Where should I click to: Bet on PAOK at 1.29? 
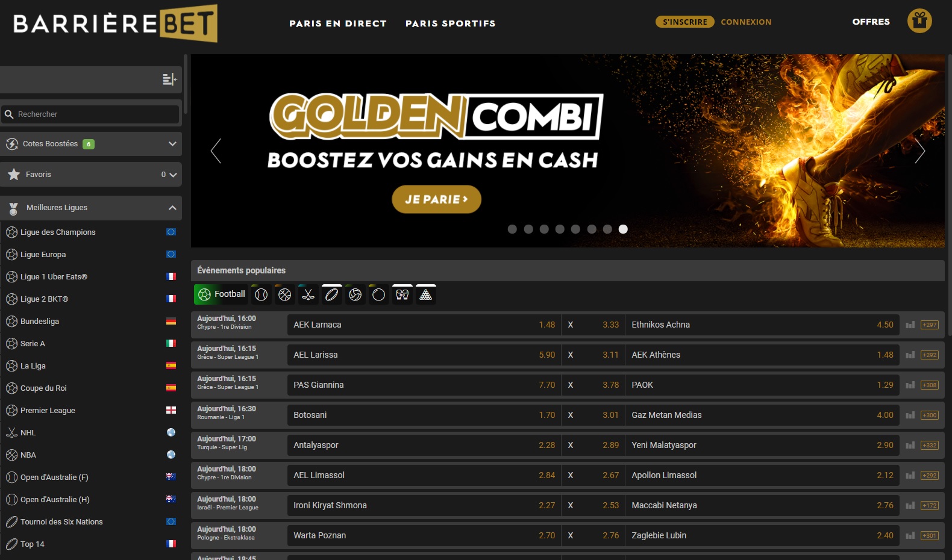tap(762, 385)
